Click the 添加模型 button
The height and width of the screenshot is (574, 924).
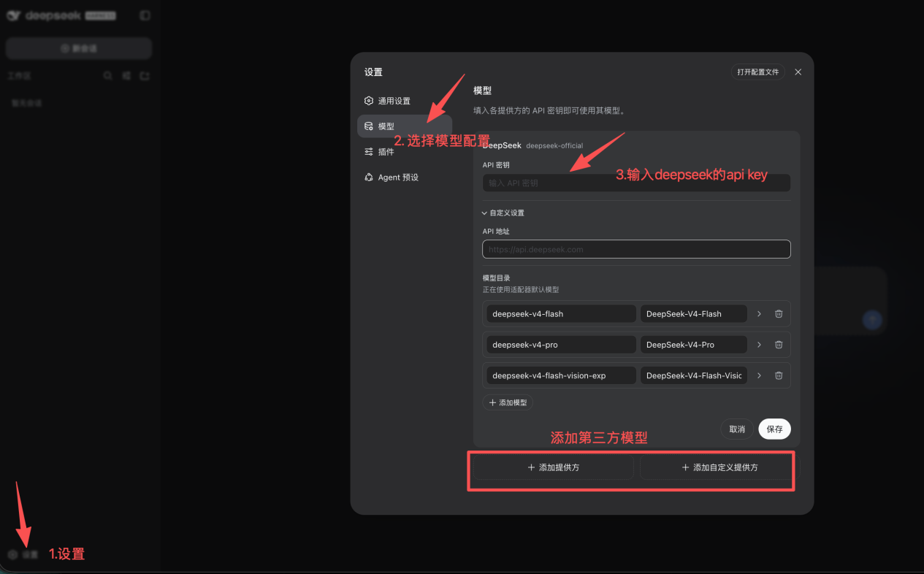pos(508,402)
